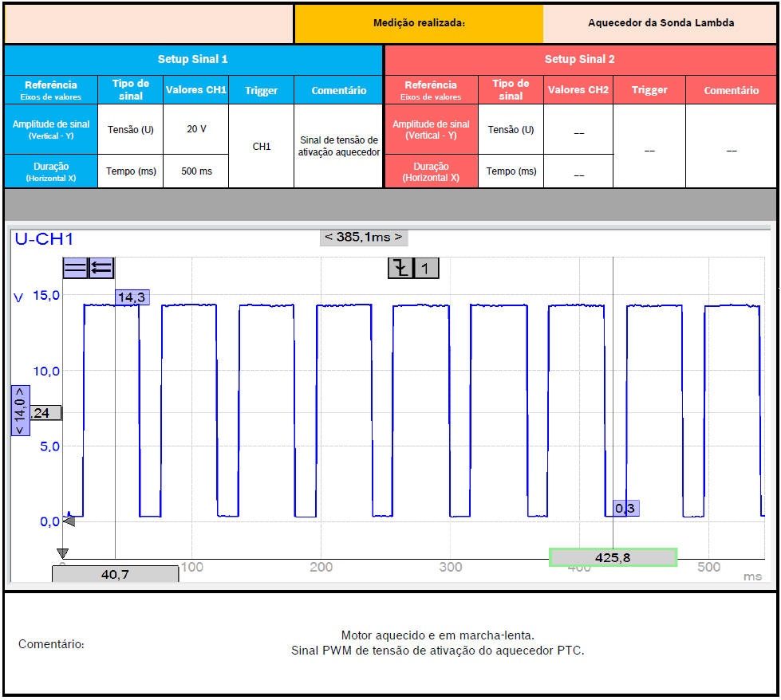This screenshot has height=700, width=781.
Task: Select the 14,3 voltage cursor label
Action: click(x=132, y=297)
